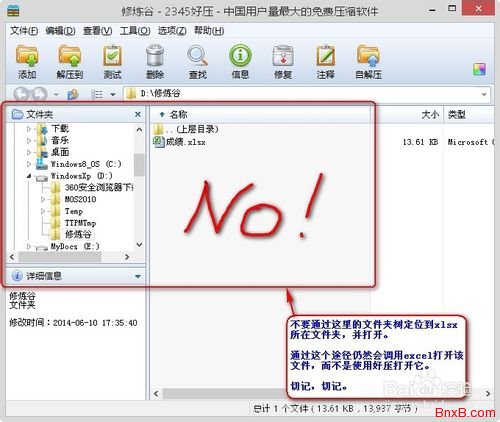Open the view mode dropdown arrow

113,95
